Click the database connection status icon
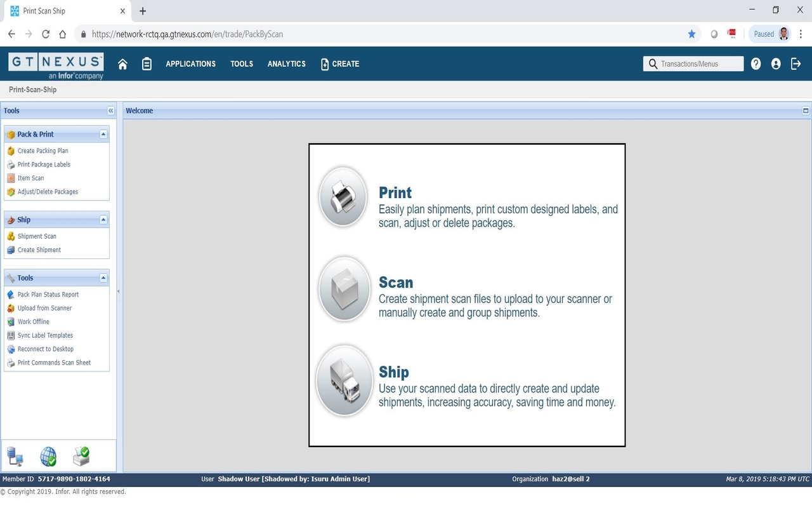 [x=15, y=457]
